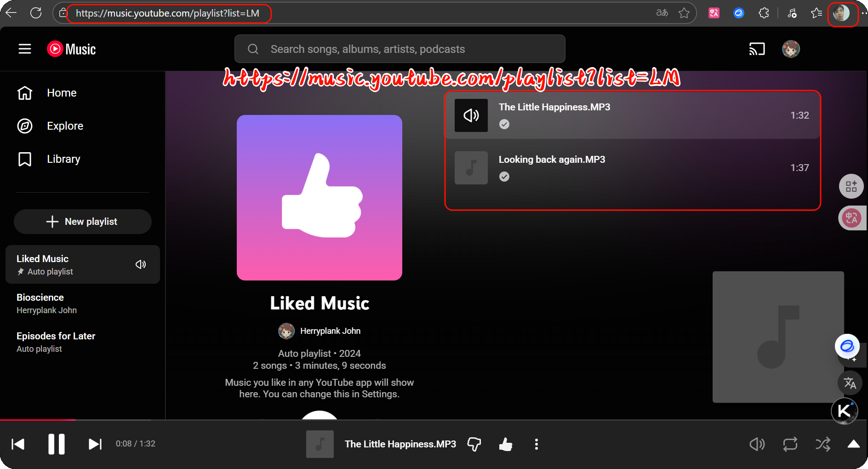
Task: Open the browser profile avatar
Action: pos(841,13)
